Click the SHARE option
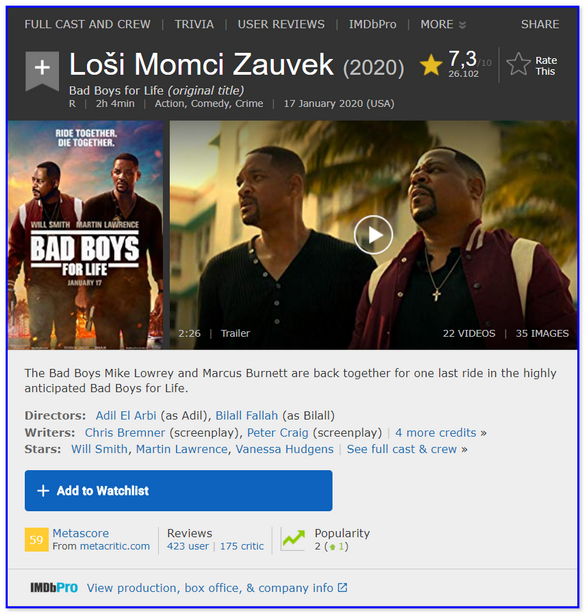 pos(540,24)
